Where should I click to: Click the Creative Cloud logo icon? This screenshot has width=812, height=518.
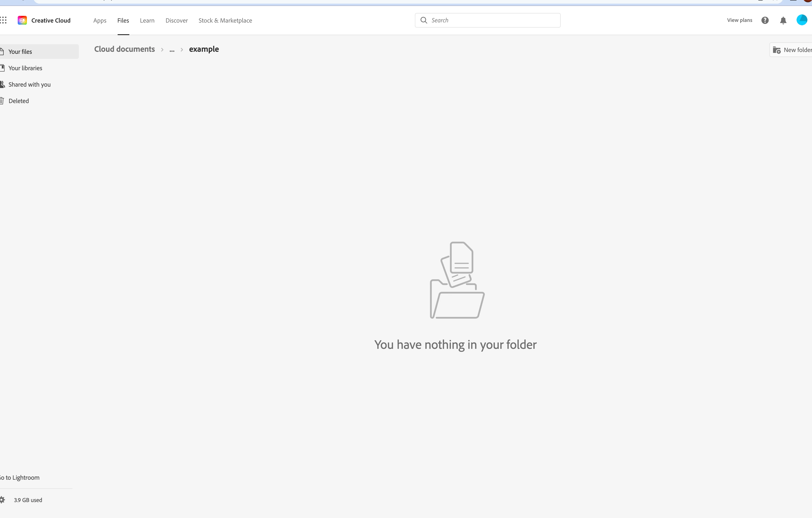(x=22, y=20)
